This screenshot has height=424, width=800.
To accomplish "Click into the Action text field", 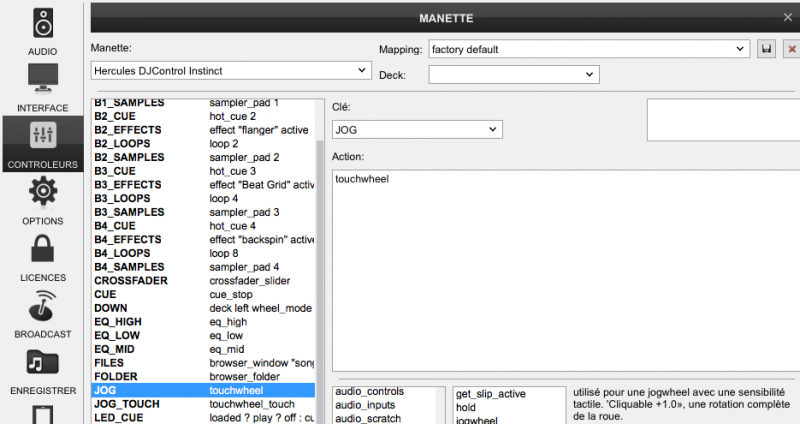I will coord(565,270).
